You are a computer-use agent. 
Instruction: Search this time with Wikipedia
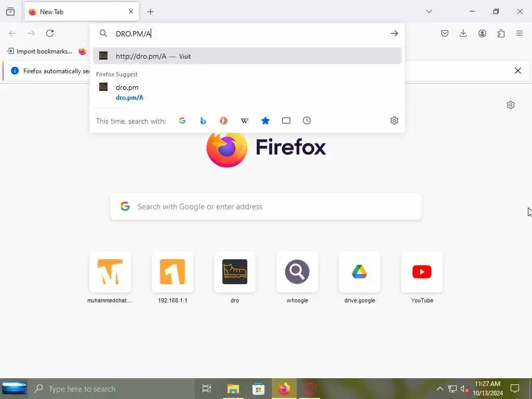[x=245, y=121]
